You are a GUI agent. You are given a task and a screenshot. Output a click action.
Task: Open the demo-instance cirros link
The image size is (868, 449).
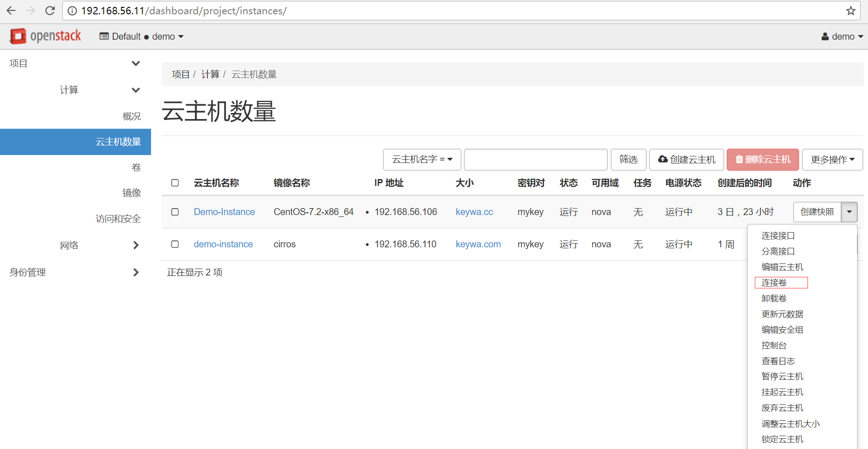[223, 244]
